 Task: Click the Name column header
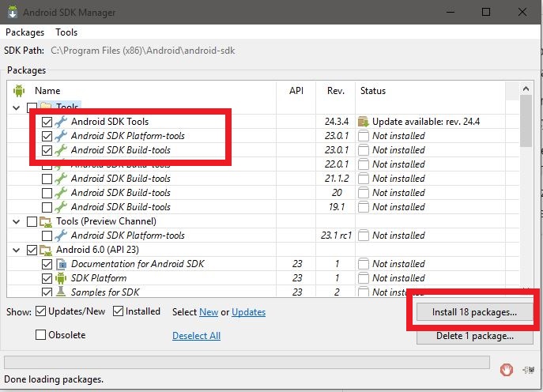coord(47,91)
